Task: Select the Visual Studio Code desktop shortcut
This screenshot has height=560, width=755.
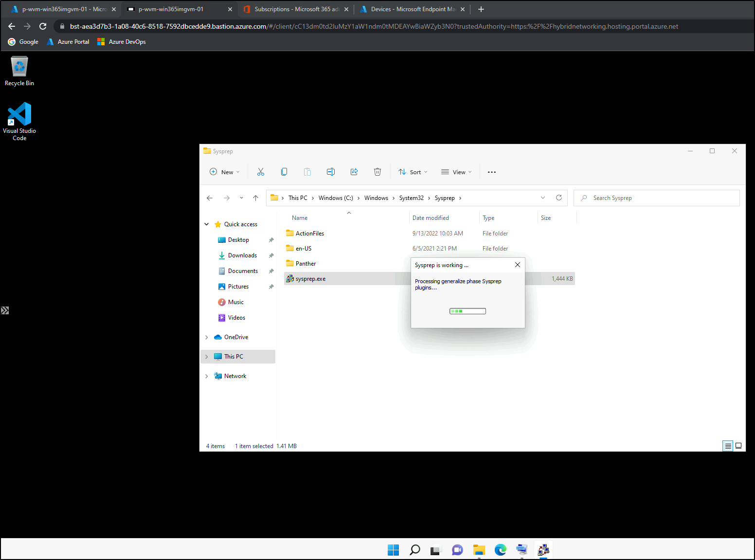Action: coord(19,121)
